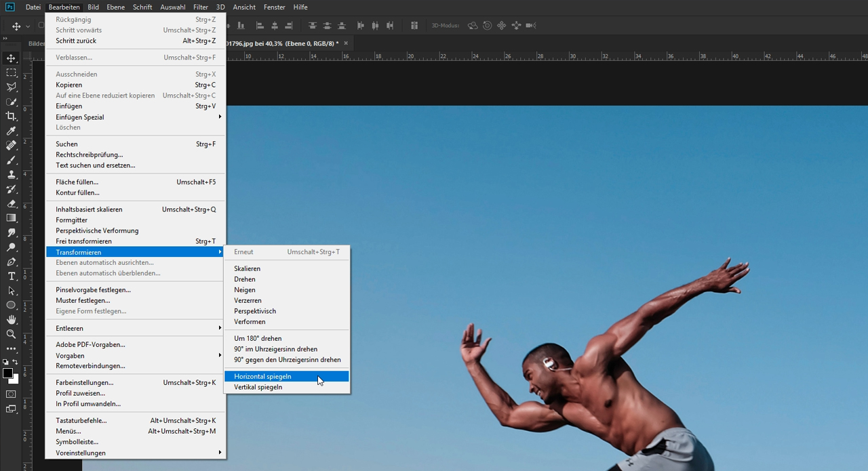Select the Crop tool
Screen dimensions: 868x471
click(10, 116)
